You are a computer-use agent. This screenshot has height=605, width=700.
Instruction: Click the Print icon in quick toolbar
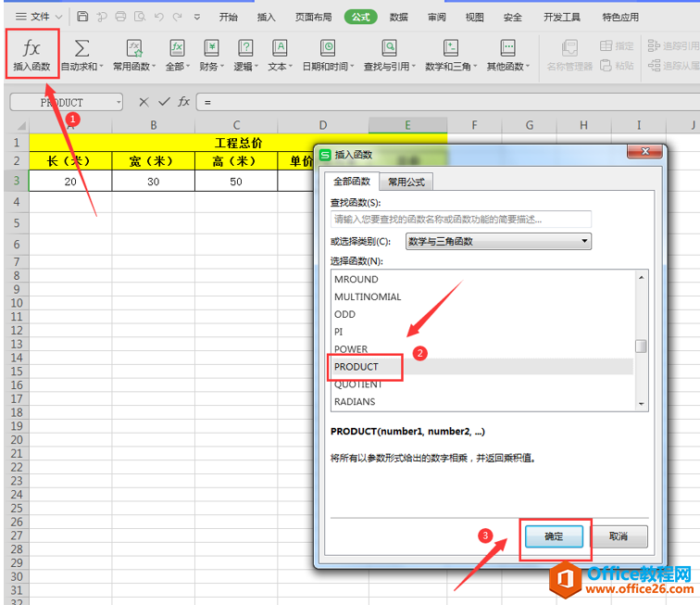[x=120, y=17]
